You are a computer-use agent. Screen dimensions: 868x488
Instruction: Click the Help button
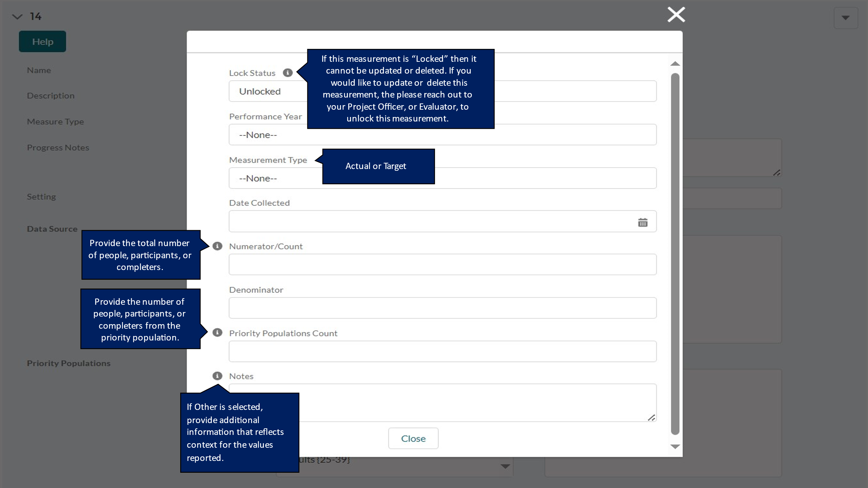click(42, 42)
